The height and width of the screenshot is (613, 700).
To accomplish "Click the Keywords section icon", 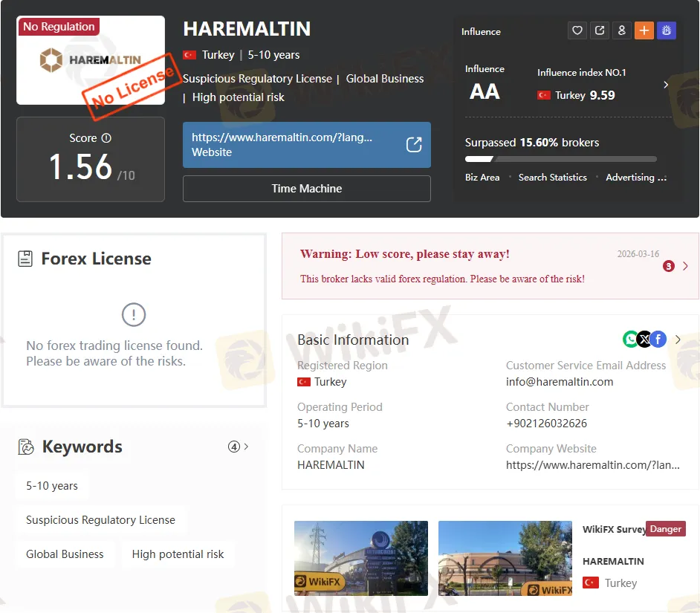I will point(26,447).
